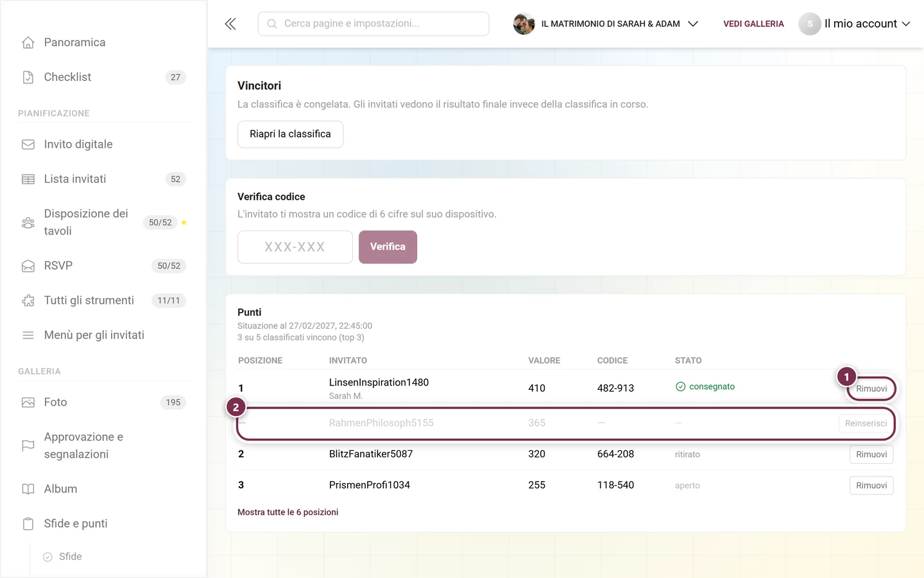Click the wedding couple avatar photo
Screen dimensions: 924x578
pyautogui.click(x=524, y=24)
